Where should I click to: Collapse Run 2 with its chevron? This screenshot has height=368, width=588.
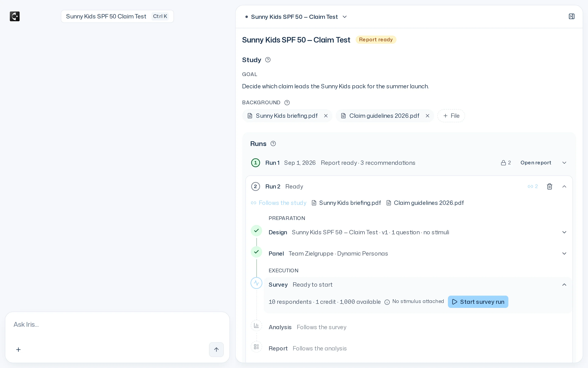564,186
